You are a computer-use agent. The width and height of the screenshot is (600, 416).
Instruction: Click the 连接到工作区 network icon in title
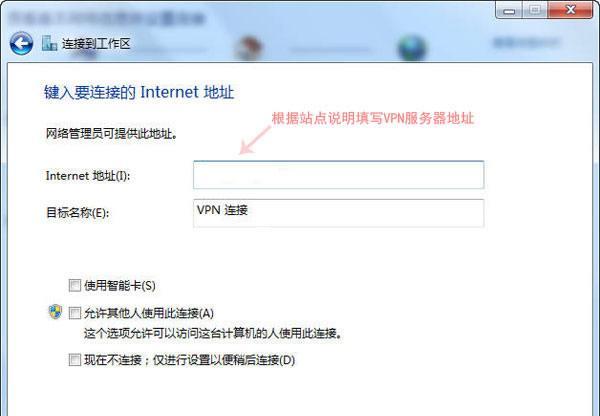pos(49,43)
